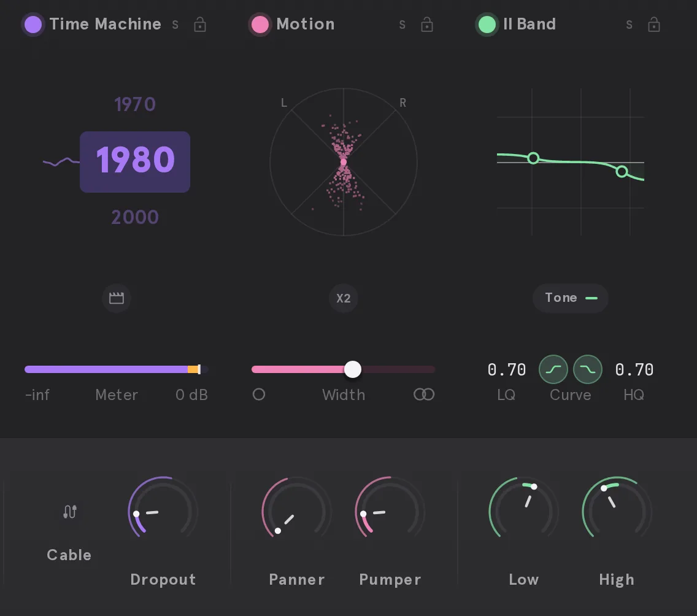Toggle the Time Machine purple power dot
The width and height of the screenshot is (697, 616).
pyautogui.click(x=33, y=25)
